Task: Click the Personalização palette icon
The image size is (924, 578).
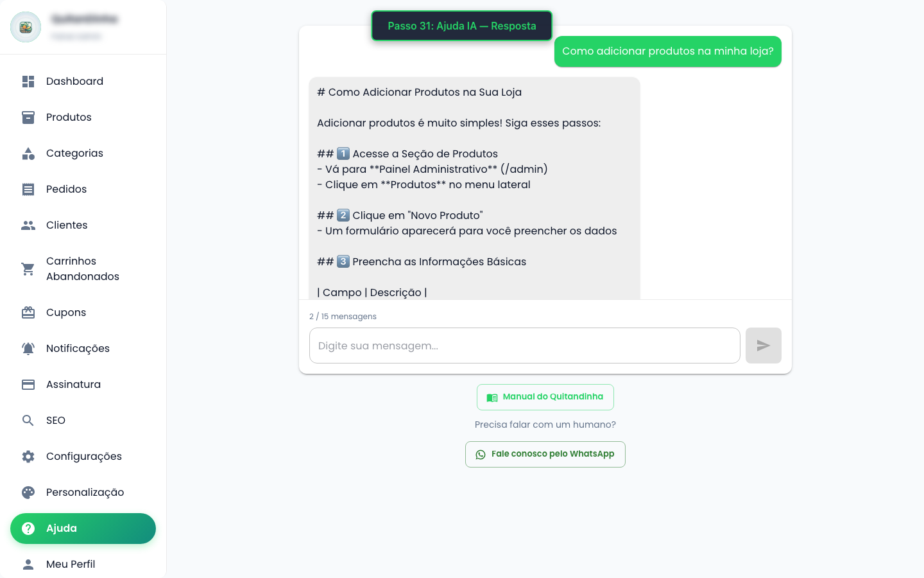Action: (x=28, y=493)
